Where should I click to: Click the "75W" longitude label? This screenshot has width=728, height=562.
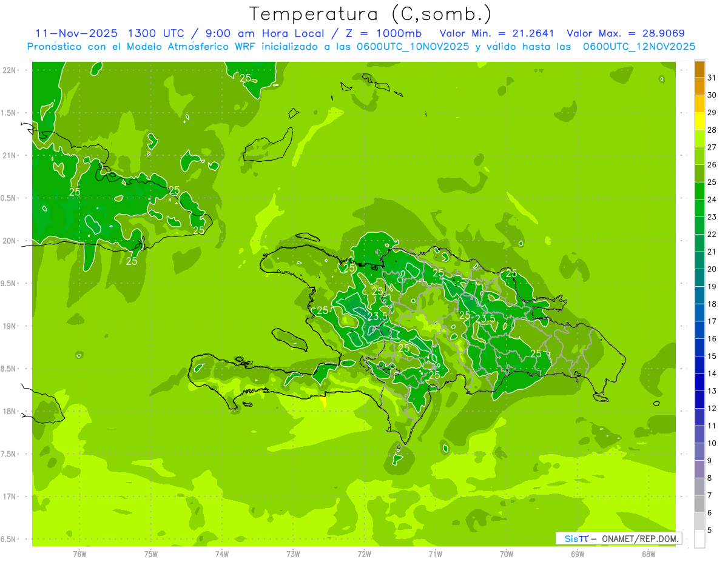[150, 554]
